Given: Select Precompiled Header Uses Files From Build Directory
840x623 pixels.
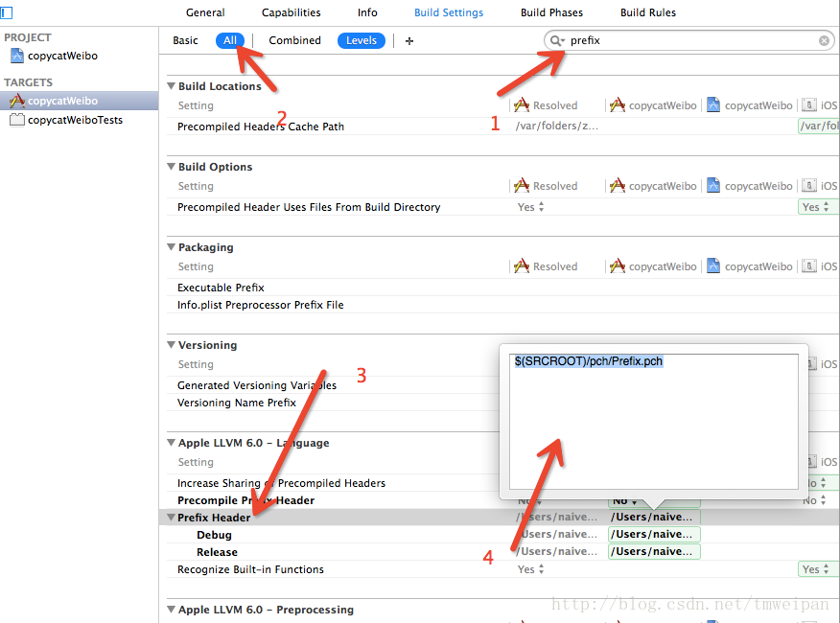Looking at the screenshot, I should 309,207.
